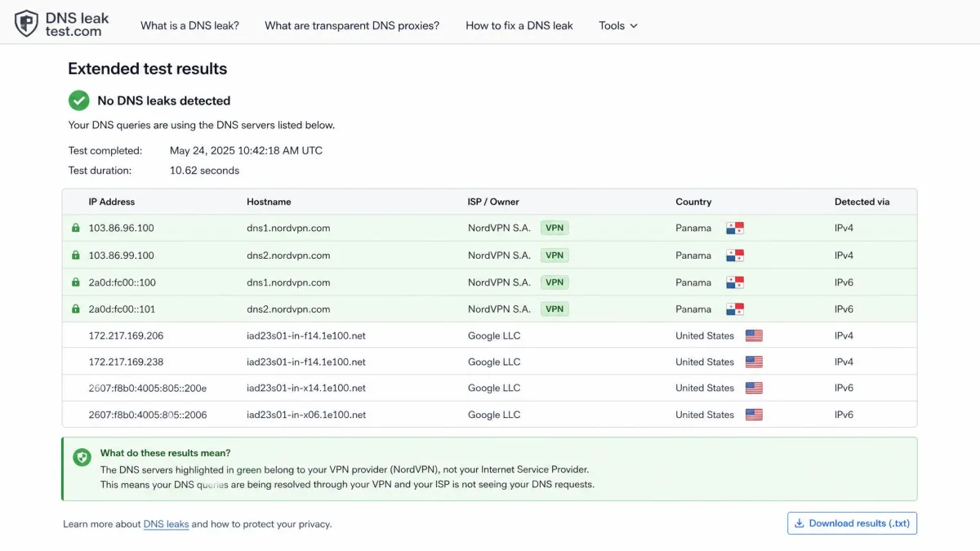Click the What do these results mean? heading
This screenshot has height=551, width=980.
click(166, 453)
